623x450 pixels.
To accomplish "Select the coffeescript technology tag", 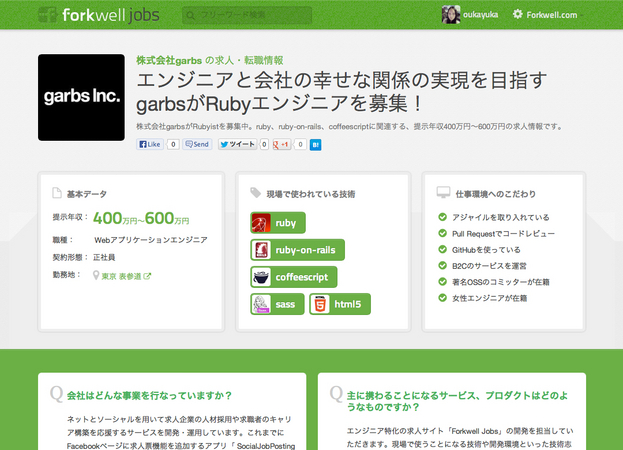I will click(294, 277).
